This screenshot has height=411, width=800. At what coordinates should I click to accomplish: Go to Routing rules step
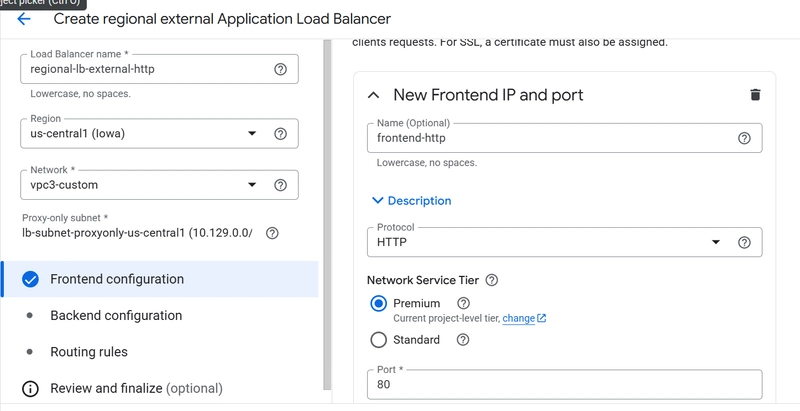pos(89,352)
